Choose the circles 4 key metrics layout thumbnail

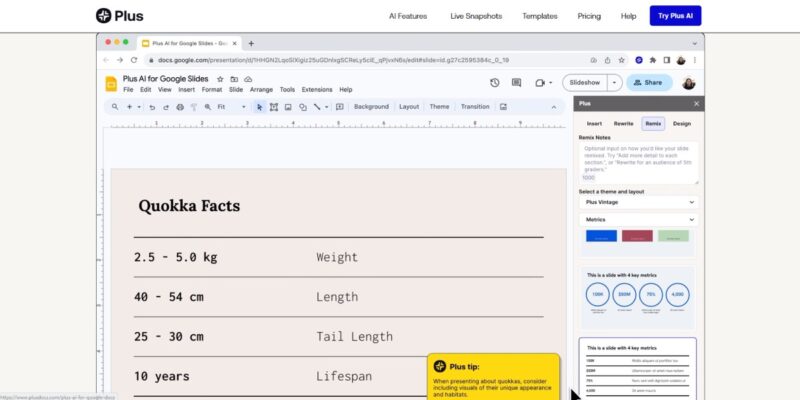(638, 298)
